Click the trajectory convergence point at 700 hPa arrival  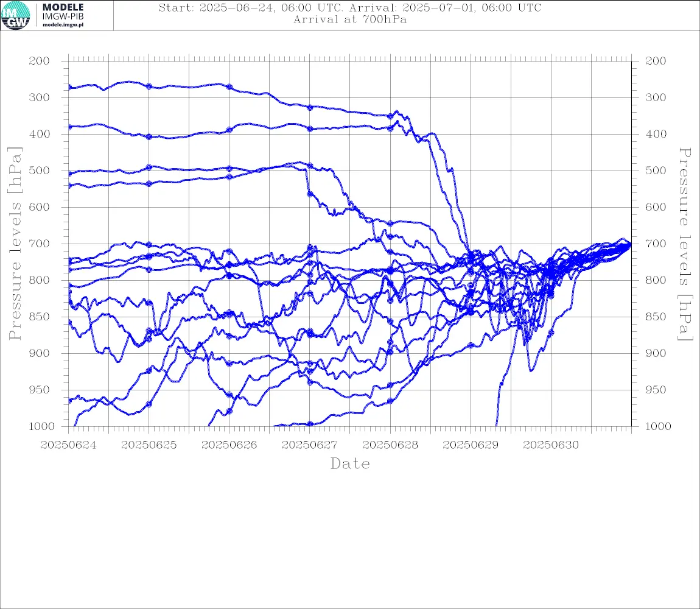pos(630,244)
